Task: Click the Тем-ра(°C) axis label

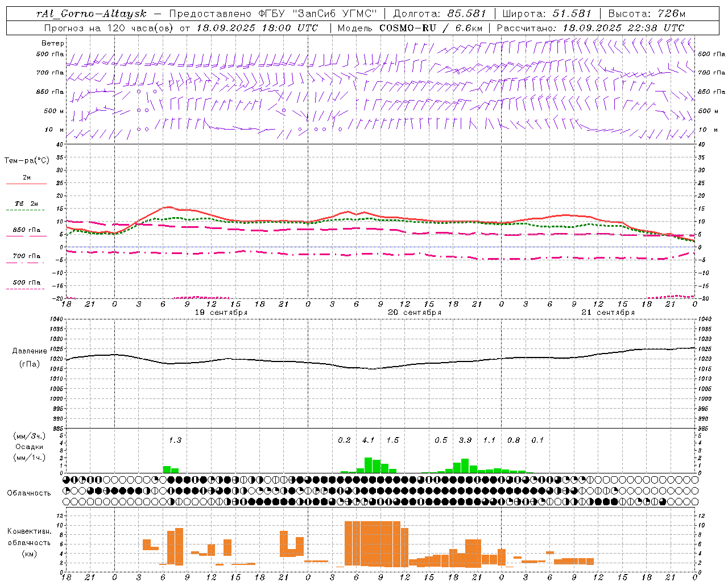Action: coord(27,160)
